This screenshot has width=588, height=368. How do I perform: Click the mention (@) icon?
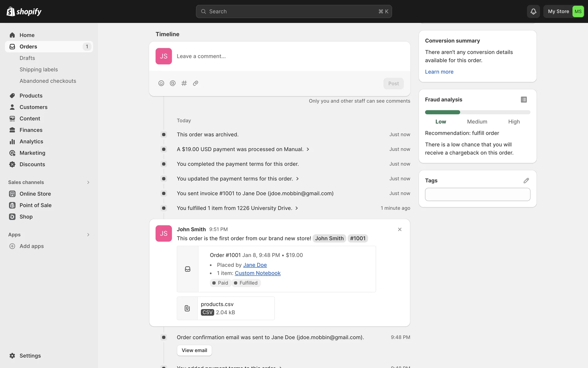click(x=173, y=83)
